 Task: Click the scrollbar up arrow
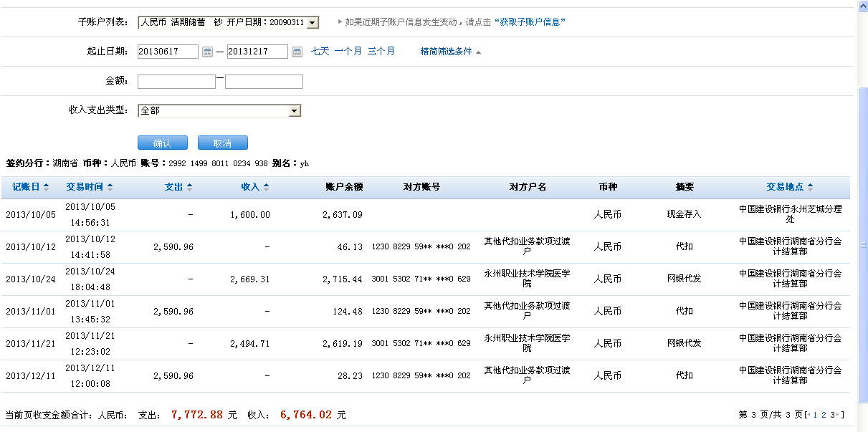click(862, 6)
